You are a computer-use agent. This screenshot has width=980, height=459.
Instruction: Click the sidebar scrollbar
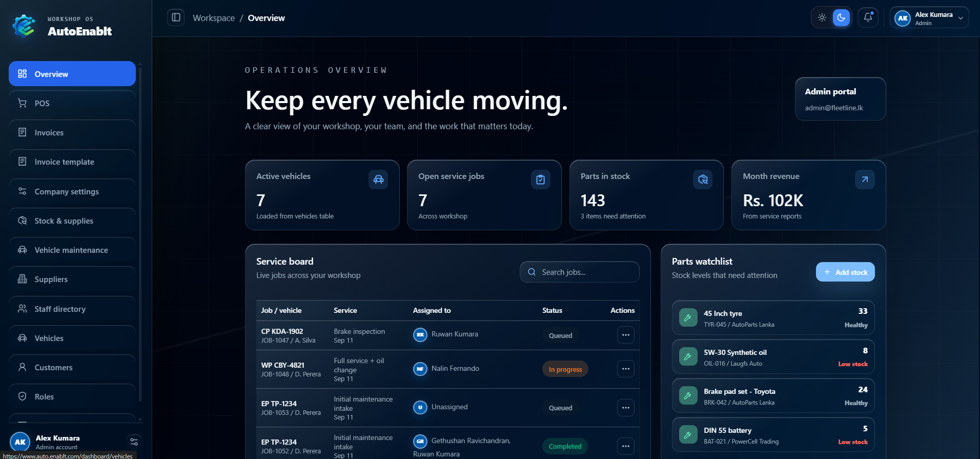[x=140, y=233]
